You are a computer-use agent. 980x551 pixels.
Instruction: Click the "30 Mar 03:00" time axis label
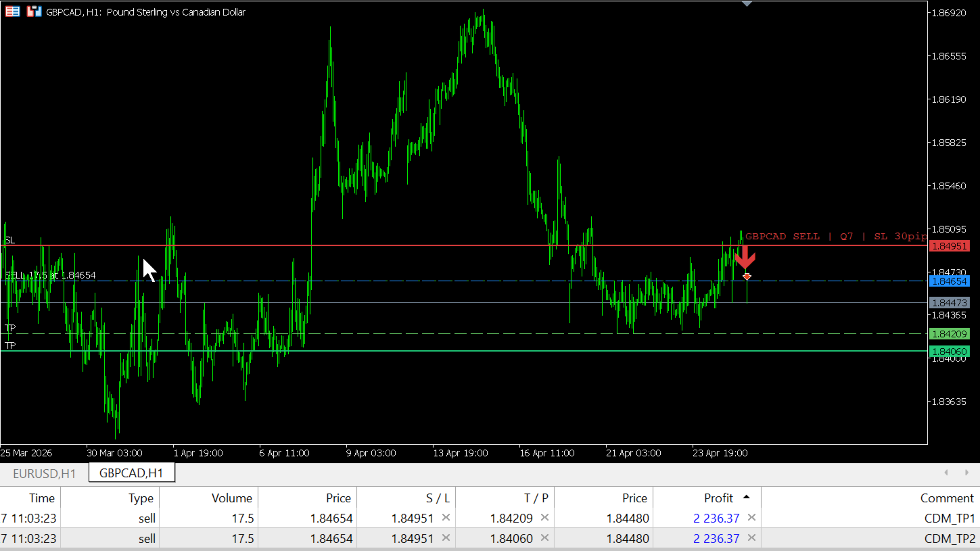click(114, 453)
